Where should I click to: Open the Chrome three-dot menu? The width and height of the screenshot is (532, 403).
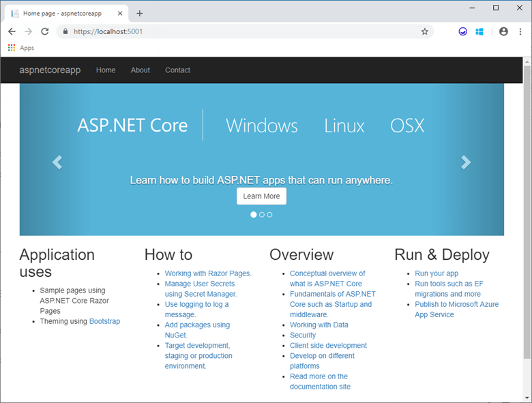(520, 31)
